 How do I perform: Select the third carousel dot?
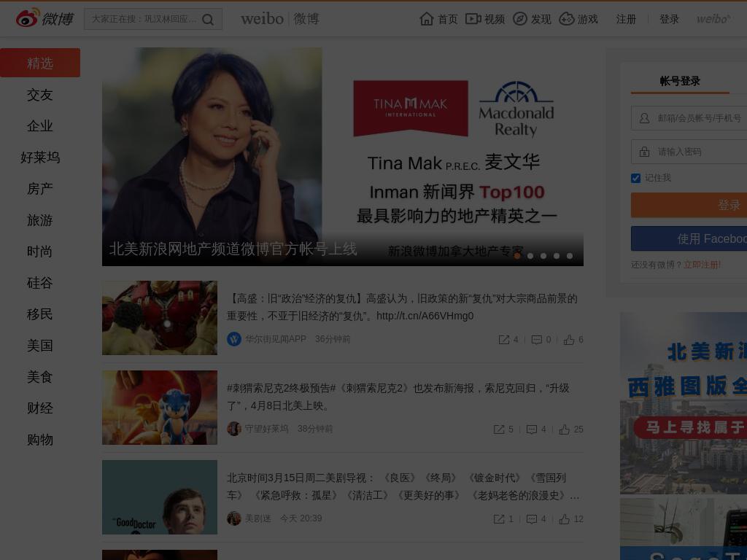(543, 256)
